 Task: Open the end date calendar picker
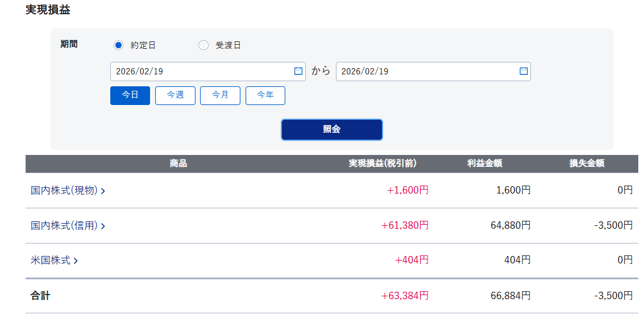click(523, 72)
